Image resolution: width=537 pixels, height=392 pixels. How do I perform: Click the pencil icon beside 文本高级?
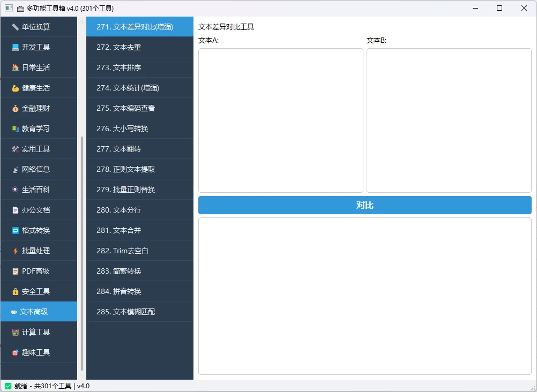(14, 312)
